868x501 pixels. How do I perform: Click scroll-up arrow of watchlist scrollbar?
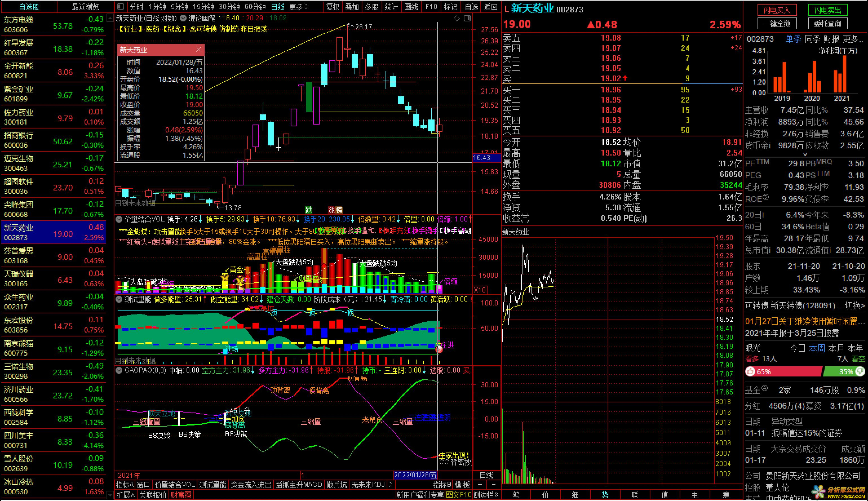[x=110, y=17]
